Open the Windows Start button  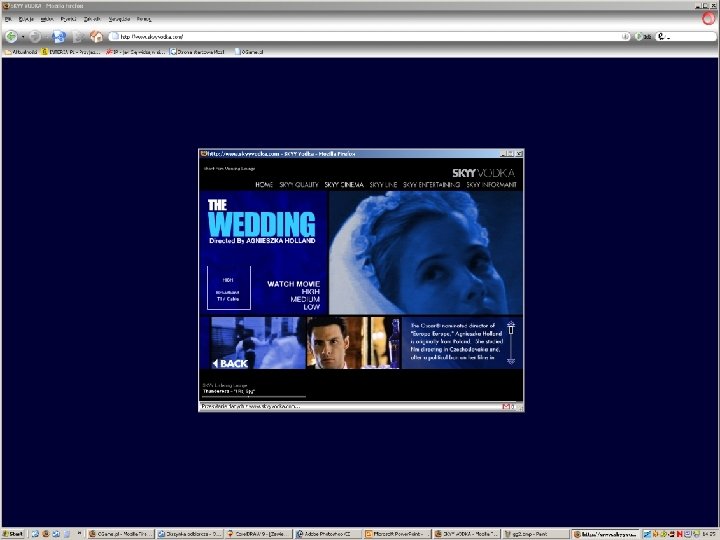13,534
